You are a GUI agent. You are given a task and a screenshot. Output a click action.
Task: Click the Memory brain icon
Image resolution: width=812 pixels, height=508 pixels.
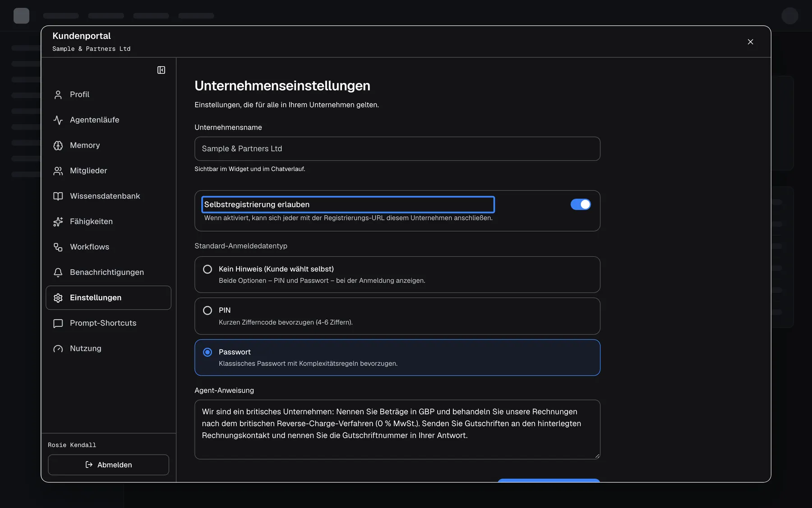point(58,145)
